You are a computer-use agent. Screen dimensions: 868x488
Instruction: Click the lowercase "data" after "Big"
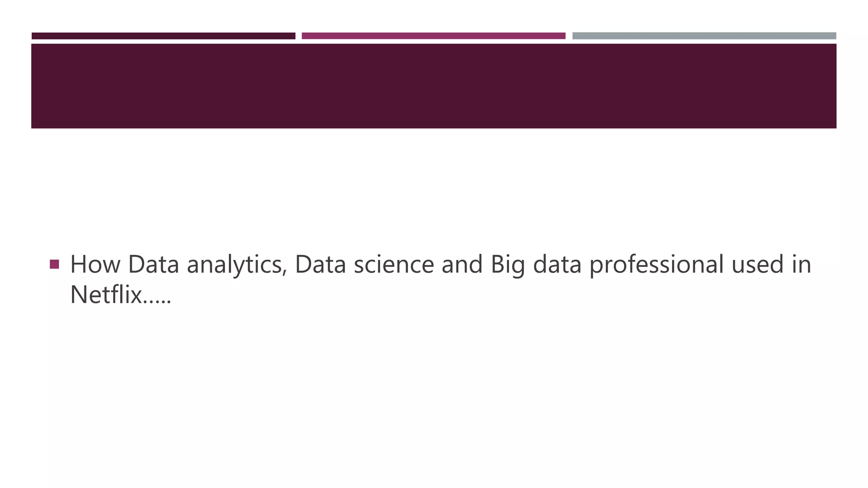(x=557, y=264)
